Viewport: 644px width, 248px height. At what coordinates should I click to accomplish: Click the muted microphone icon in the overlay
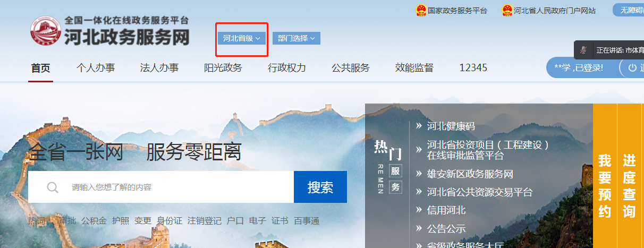tap(583, 50)
